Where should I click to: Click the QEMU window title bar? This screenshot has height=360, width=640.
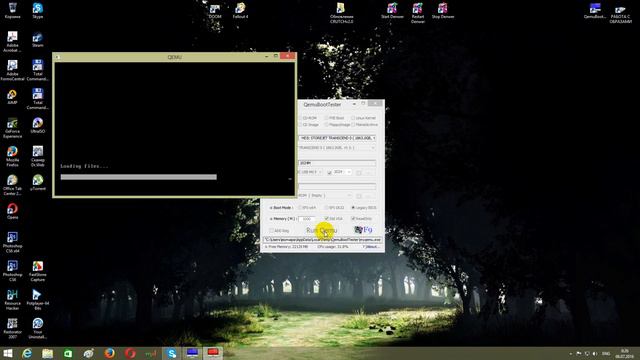[174, 57]
